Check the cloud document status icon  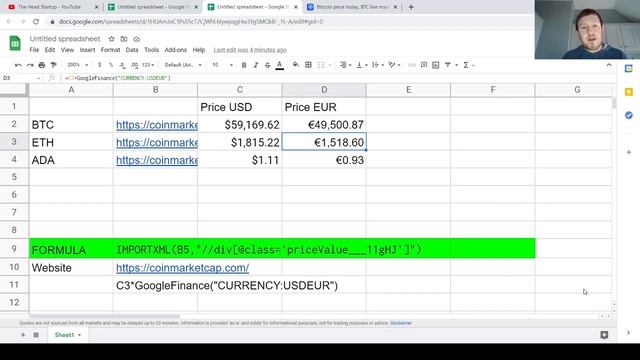click(136, 39)
